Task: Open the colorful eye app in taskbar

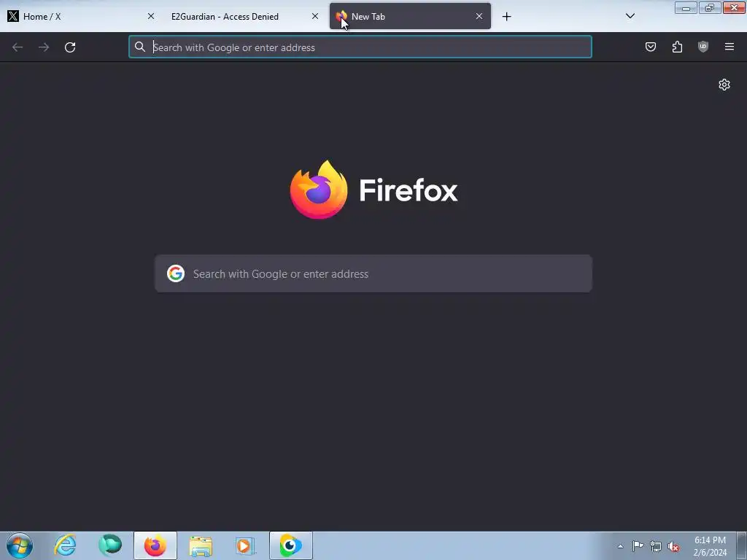Action: tap(290, 545)
